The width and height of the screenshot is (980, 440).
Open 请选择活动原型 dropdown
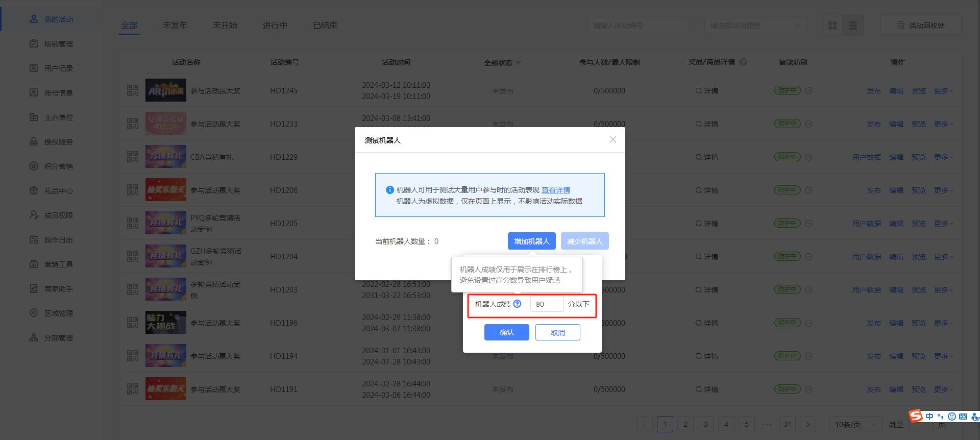[755, 26]
